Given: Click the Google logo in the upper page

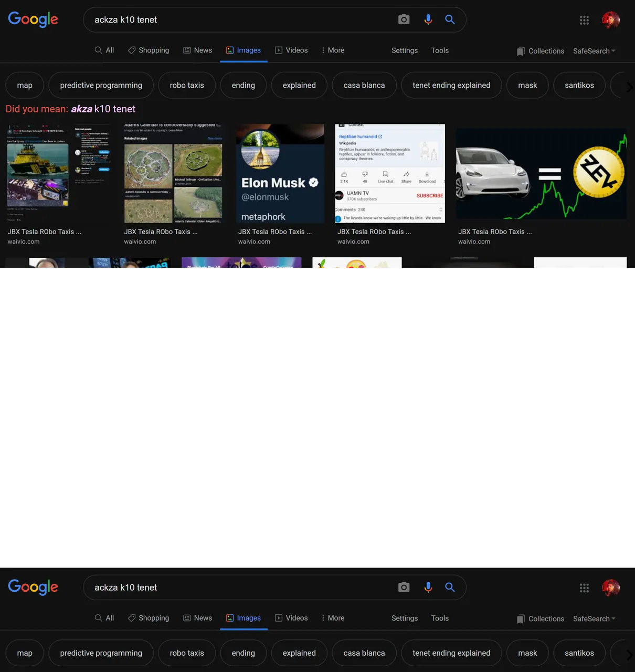Looking at the screenshot, I should [33, 19].
